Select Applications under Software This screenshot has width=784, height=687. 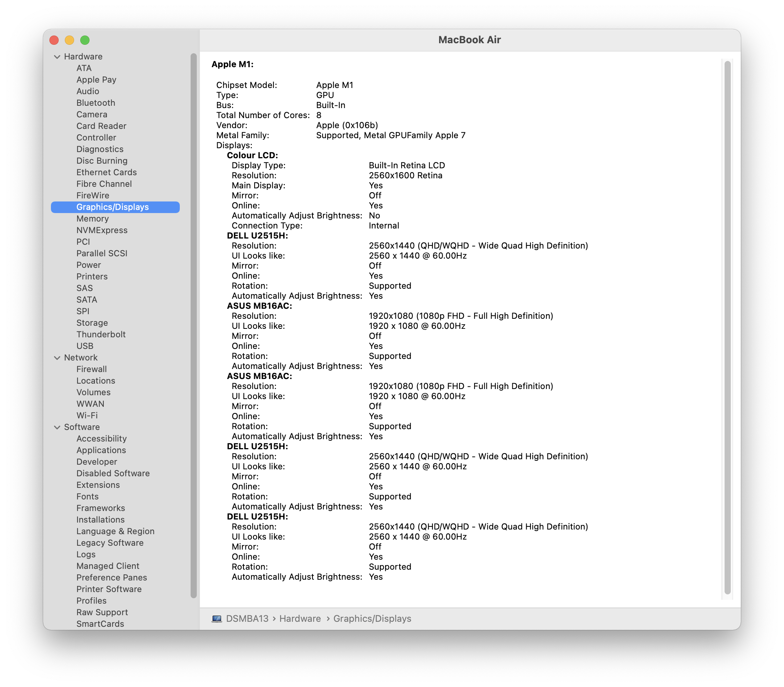101,450
